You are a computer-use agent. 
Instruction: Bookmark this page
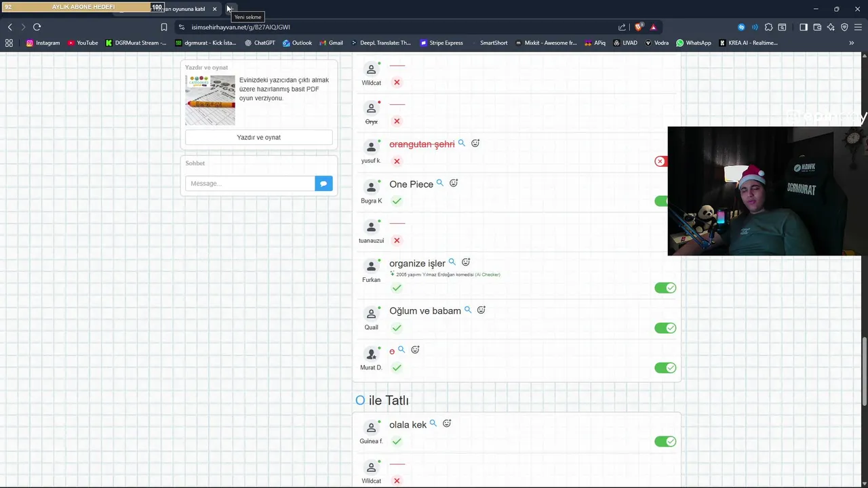coord(164,27)
